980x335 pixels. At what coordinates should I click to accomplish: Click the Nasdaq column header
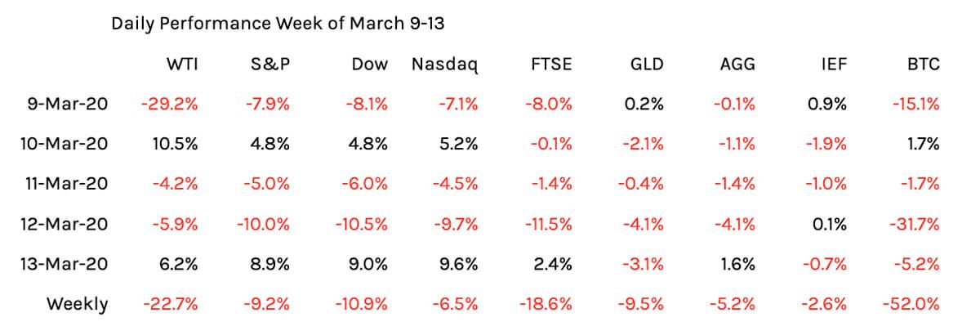click(x=445, y=65)
